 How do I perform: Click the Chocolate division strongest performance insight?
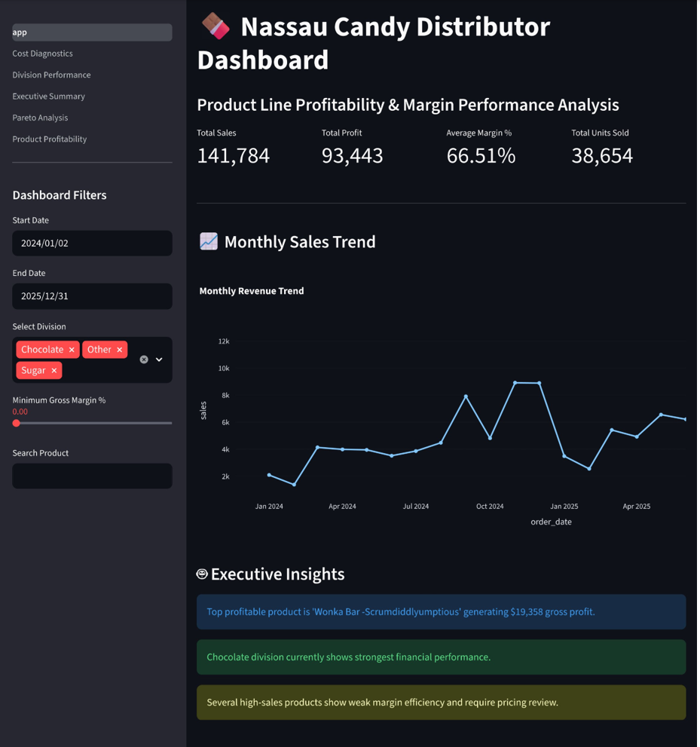(442, 657)
